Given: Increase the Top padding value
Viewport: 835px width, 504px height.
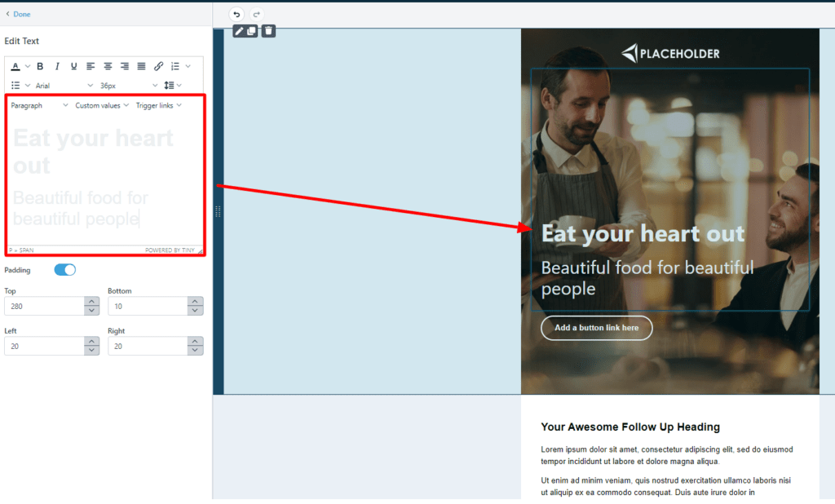Looking at the screenshot, I should click(x=91, y=302).
